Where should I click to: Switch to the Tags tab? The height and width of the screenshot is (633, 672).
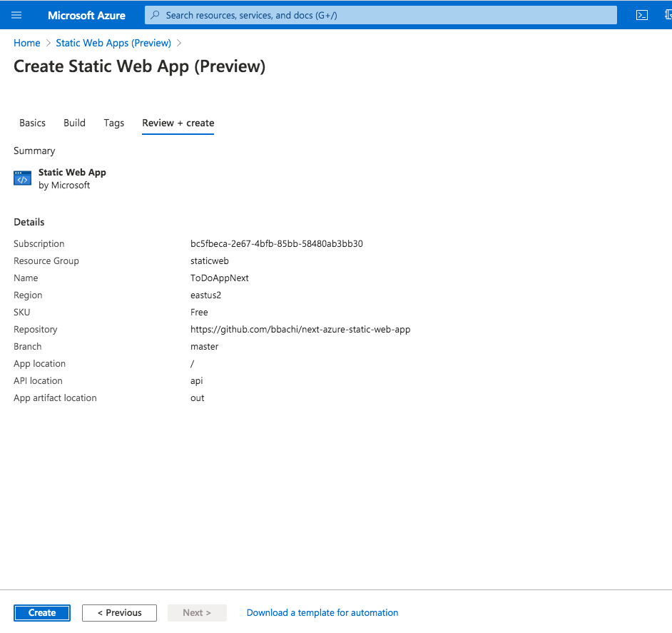click(x=114, y=123)
